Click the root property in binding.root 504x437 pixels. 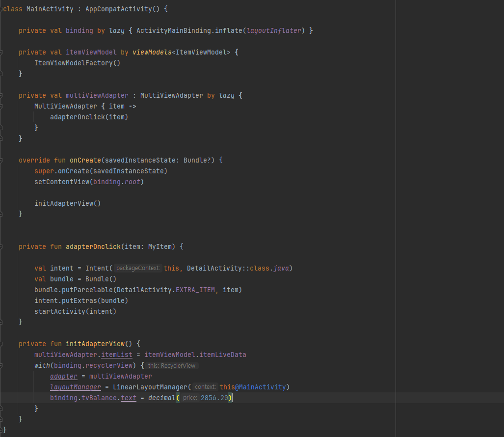click(x=133, y=182)
